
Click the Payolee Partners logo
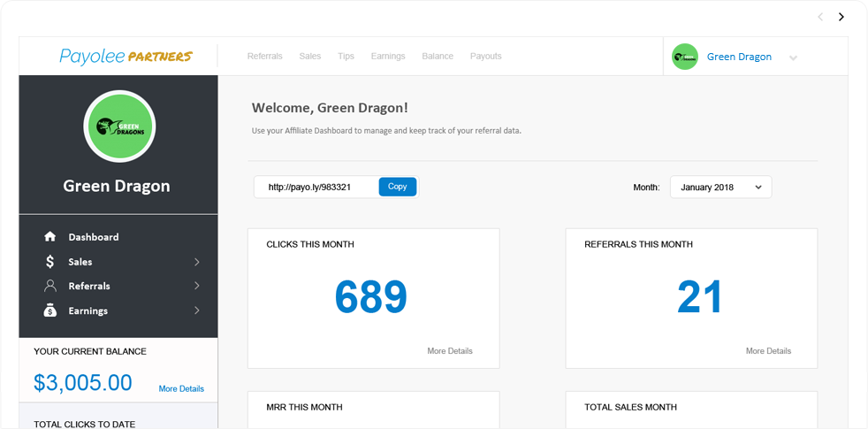click(x=126, y=57)
